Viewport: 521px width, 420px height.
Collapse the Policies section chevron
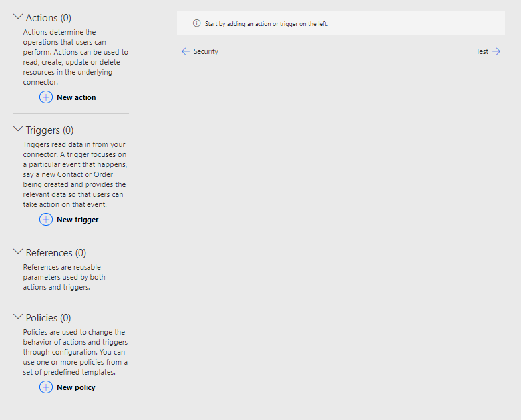[18, 317]
